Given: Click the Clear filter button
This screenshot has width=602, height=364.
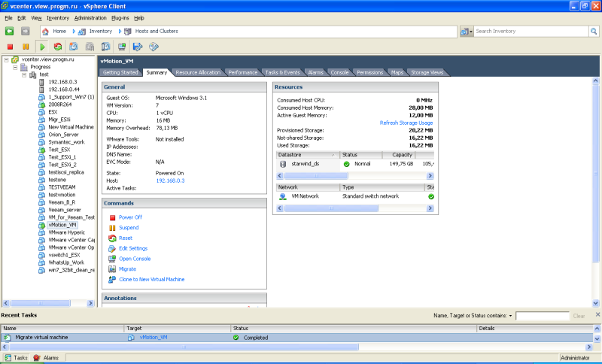Looking at the screenshot, I should click(579, 316).
